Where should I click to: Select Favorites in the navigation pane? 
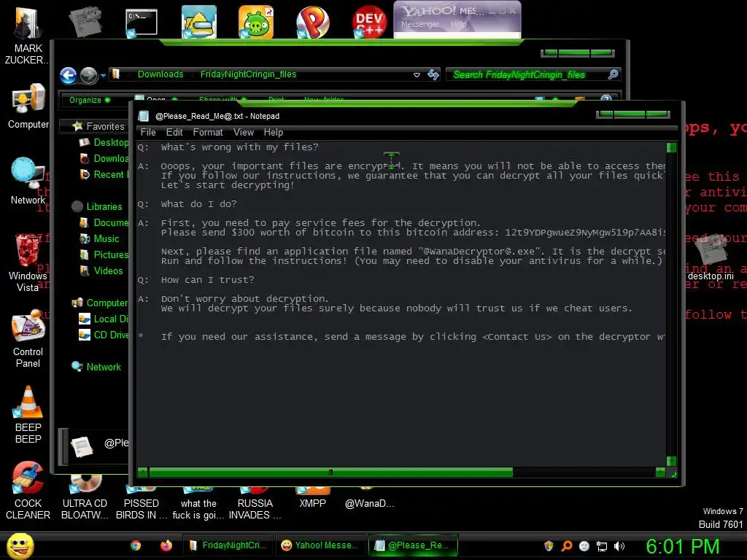pyautogui.click(x=98, y=126)
